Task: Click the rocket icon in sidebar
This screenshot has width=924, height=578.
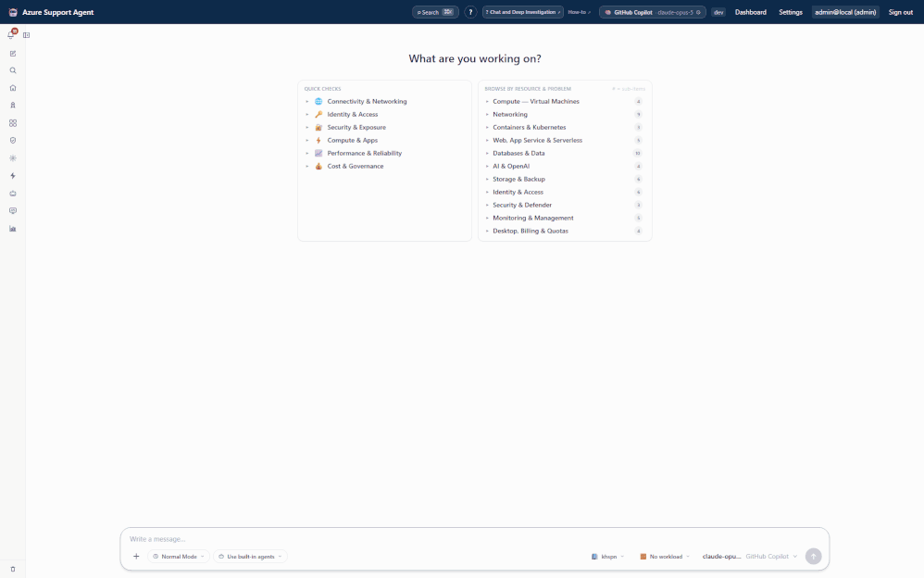Action: (13, 106)
